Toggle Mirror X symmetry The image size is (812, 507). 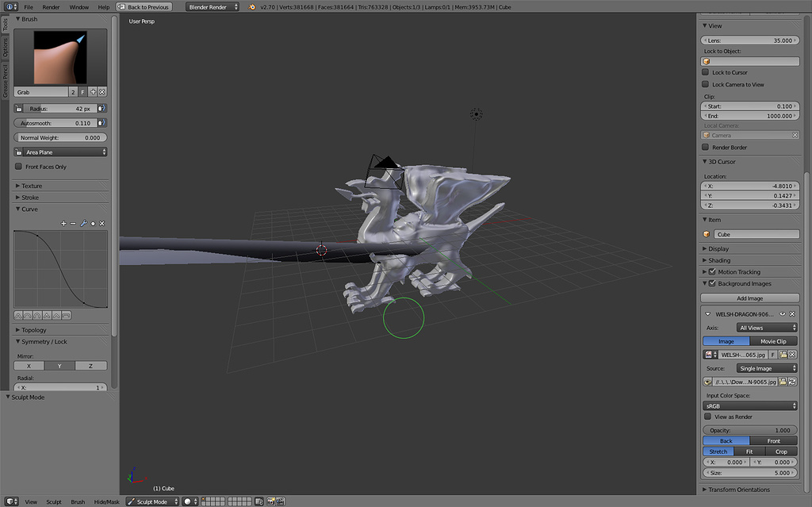click(x=29, y=366)
